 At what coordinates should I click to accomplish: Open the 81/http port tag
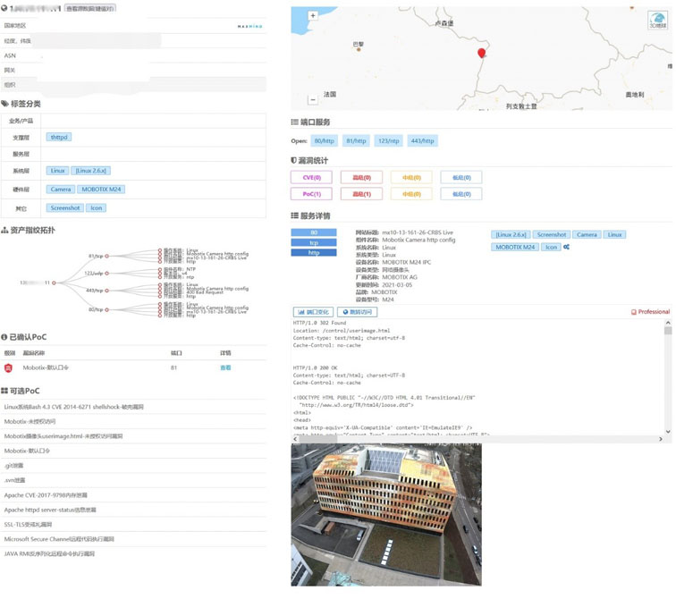[x=356, y=141]
